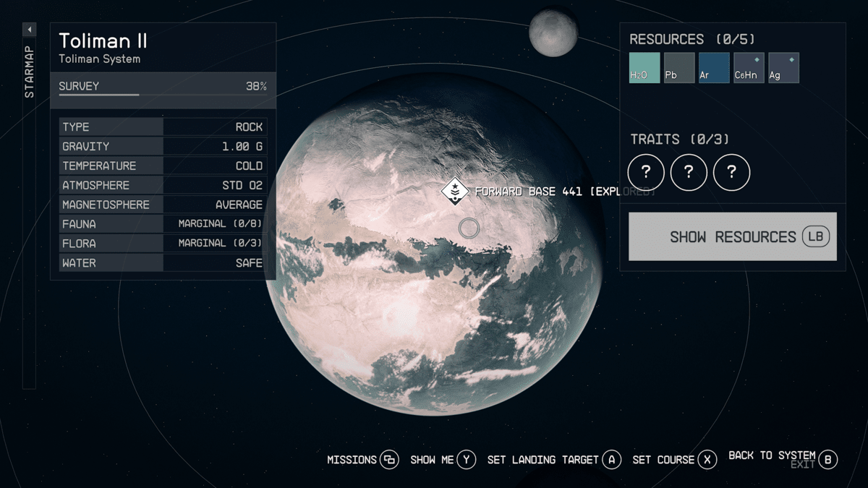Click the circular landing cursor on planet

(469, 228)
